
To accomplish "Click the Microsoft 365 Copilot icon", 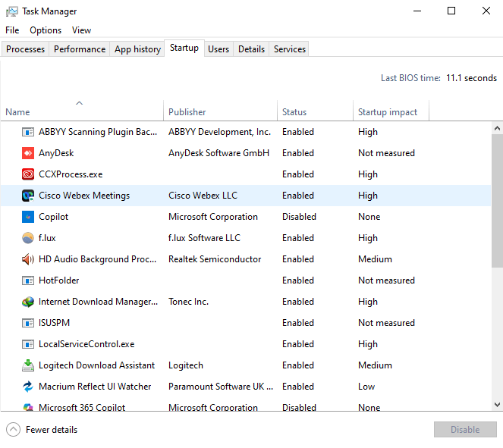I will click(28, 407).
